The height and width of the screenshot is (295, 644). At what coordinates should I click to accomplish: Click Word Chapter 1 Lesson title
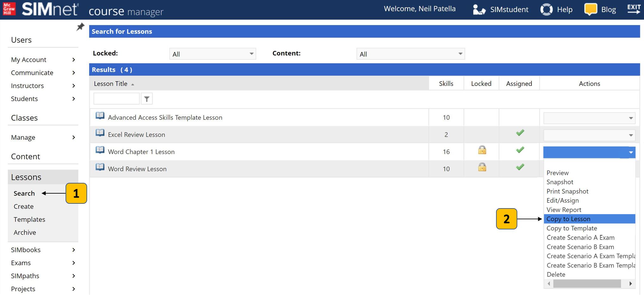pyautogui.click(x=141, y=152)
